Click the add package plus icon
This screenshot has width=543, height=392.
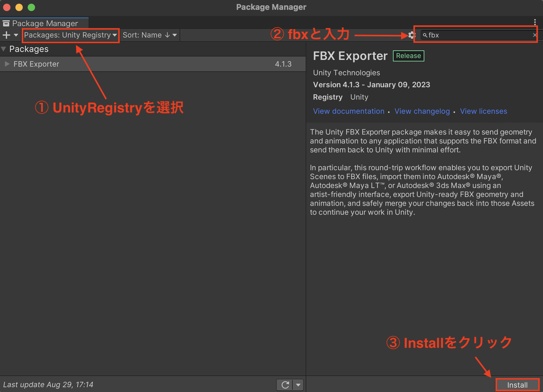click(x=6, y=35)
